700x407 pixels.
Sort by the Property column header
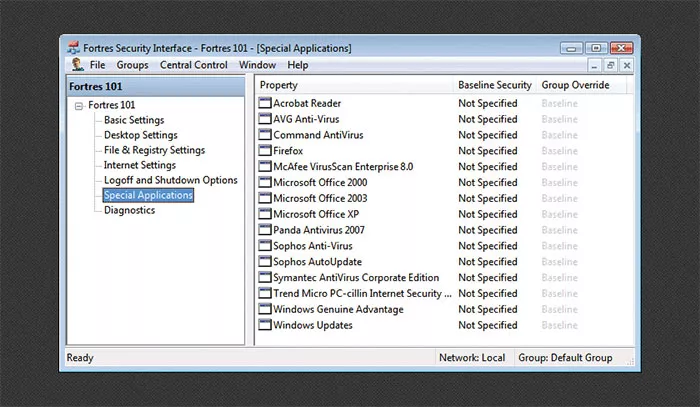point(355,85)
